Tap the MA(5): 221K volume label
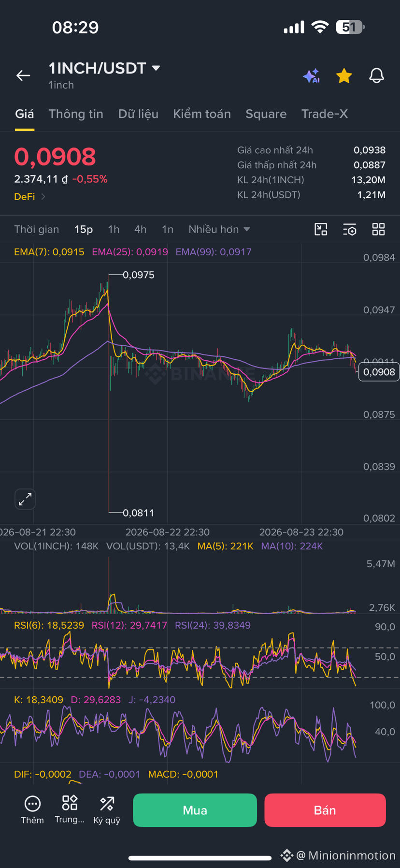The width and height of the screenshot is (400, 868). point(226,546)
